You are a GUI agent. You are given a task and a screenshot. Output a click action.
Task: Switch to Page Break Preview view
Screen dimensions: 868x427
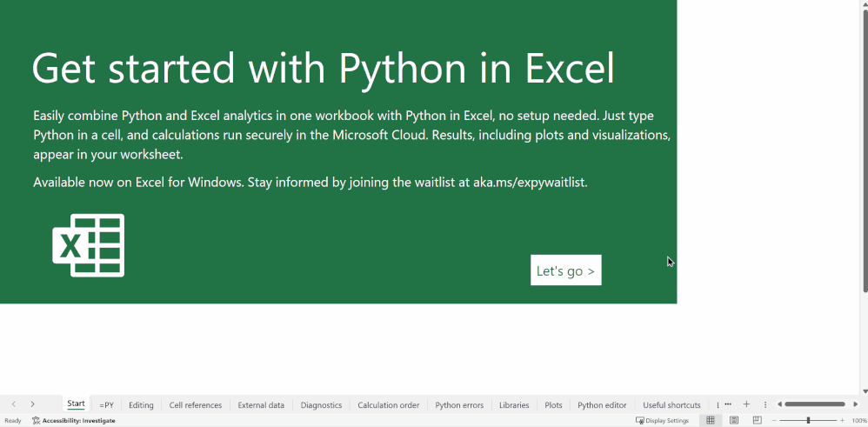coord(758,420)
